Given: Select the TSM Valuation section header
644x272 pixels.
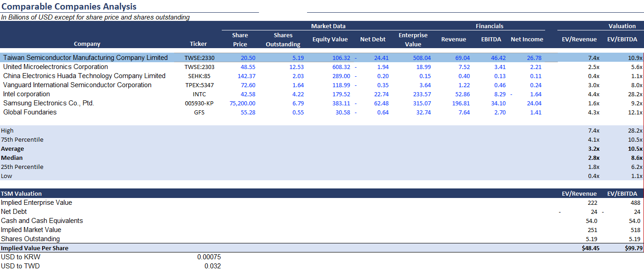Looking at the screenshot, I should (x=21, y=193).
